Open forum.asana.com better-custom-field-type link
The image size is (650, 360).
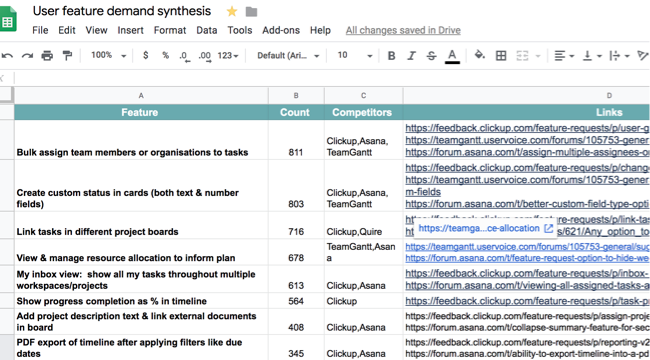527,204
